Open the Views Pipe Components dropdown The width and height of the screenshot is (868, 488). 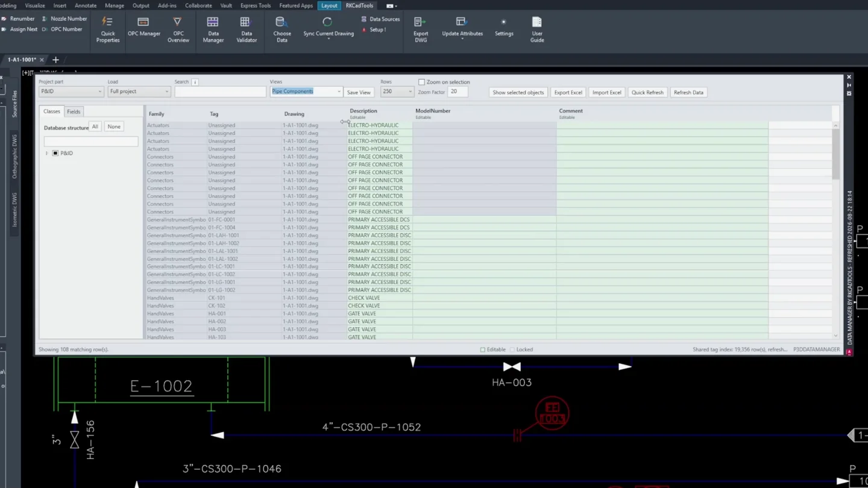tap(306, 92)
